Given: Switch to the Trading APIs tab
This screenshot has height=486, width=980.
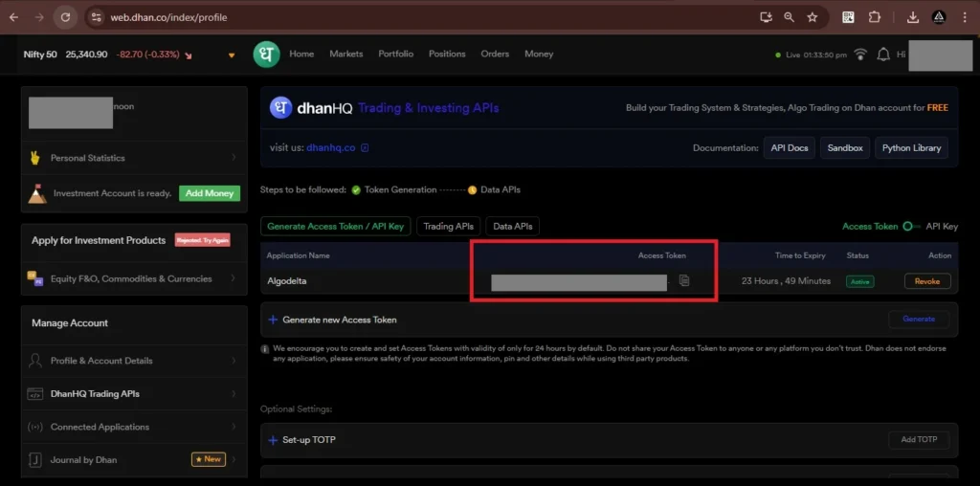Looking at the screenshot, I should point(449,227).
